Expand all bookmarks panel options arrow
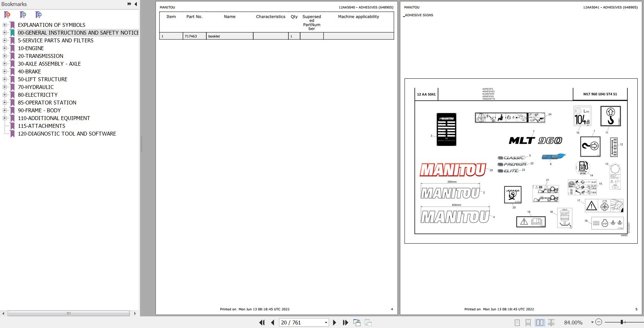The width and height of the screenshot is (644, 328). tap(129, 4)
